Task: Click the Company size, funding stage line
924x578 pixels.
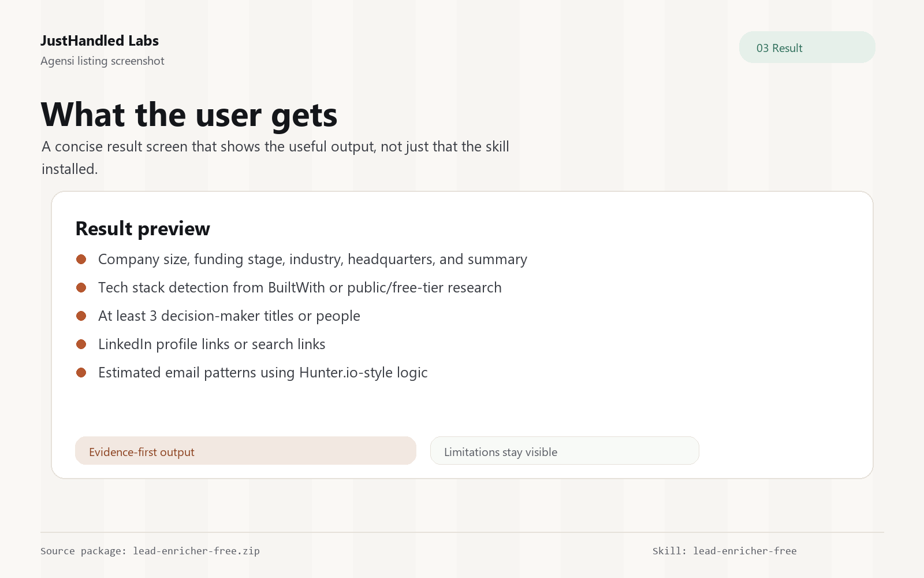Action: point(312,260)
